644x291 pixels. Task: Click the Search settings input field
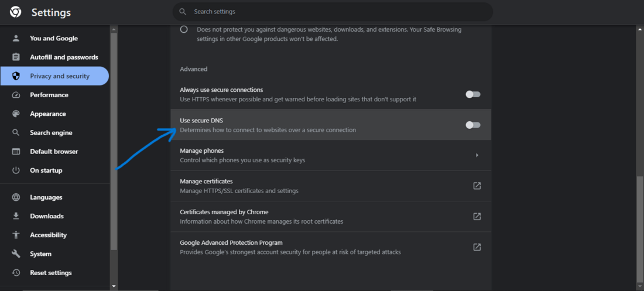tap(334, 12)
